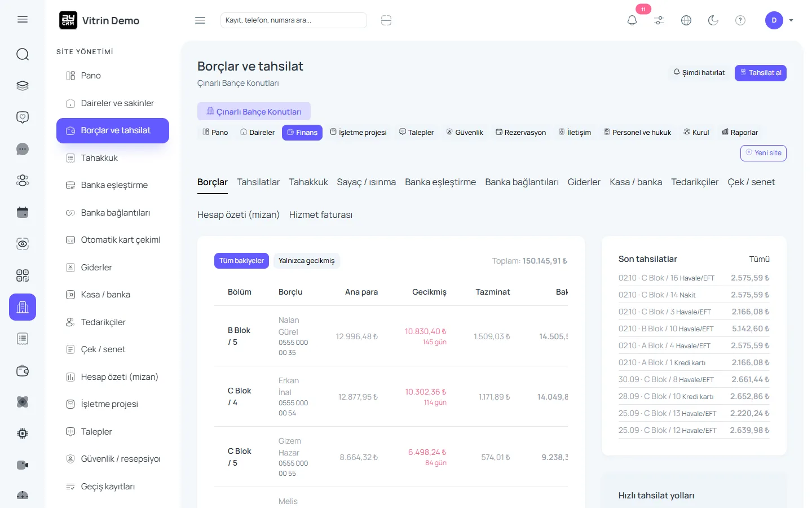Click the layout icon beside the search box

(x=386, y=20)
